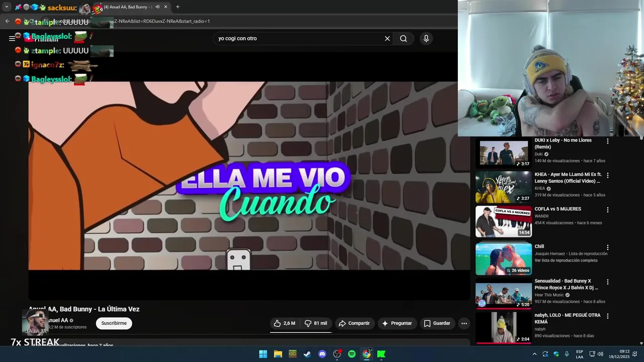The height and width of the screenshot is (362, 644).
Task: Click the sync tray icon
Action: (x=545, y=354)
